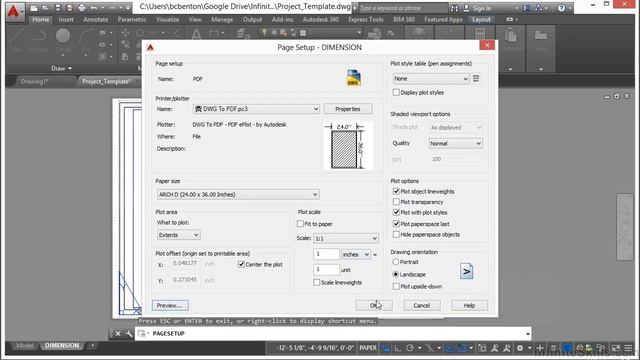The width and height of the screenshot is (640, 360).
Task: Switch to the Model layout tab
Action: point(24,345)
